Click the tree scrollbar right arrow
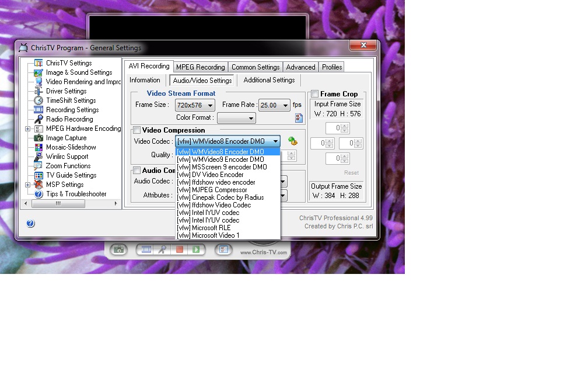 point(116,203)
